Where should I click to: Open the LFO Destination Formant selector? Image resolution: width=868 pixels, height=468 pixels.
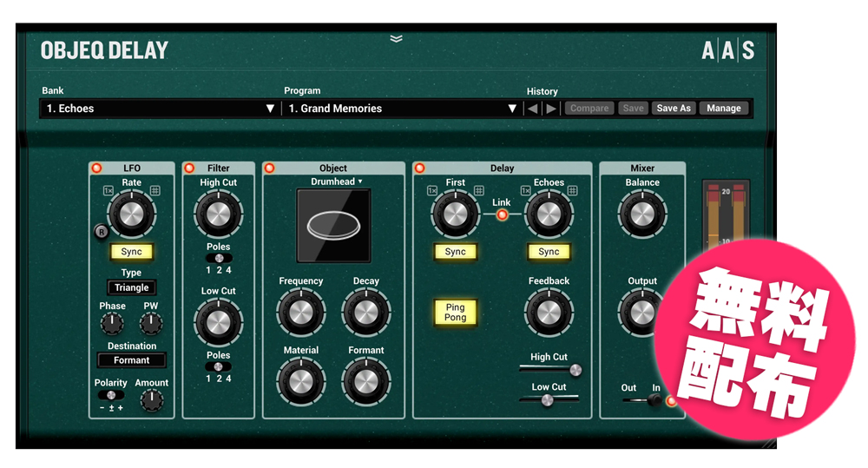pos(132,360)
